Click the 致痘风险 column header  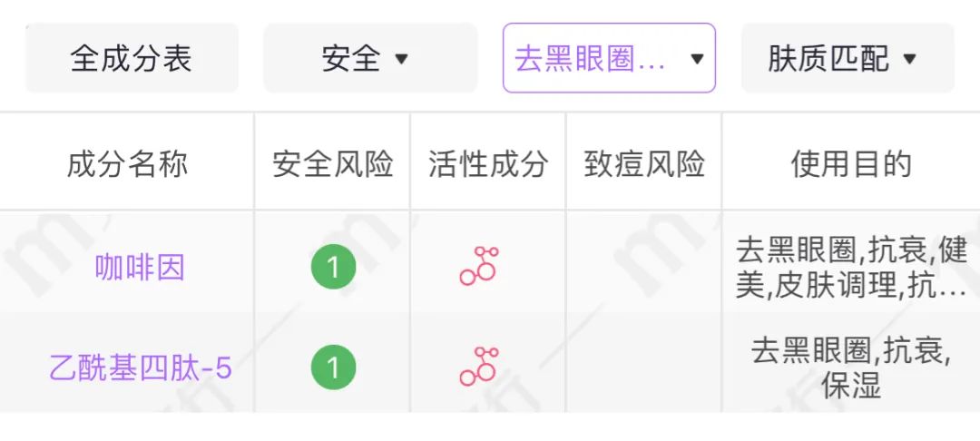pos(644,164)
